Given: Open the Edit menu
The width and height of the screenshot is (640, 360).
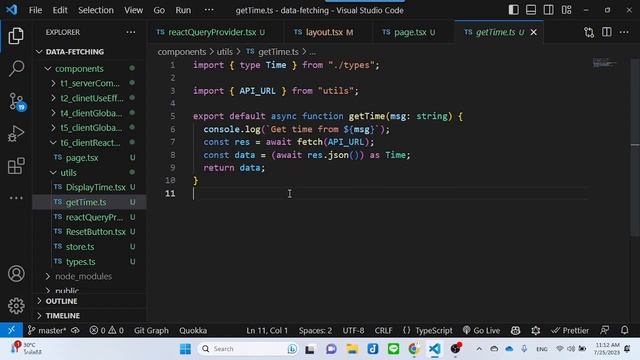Looking at the screenshot, I should pos(60,10).
